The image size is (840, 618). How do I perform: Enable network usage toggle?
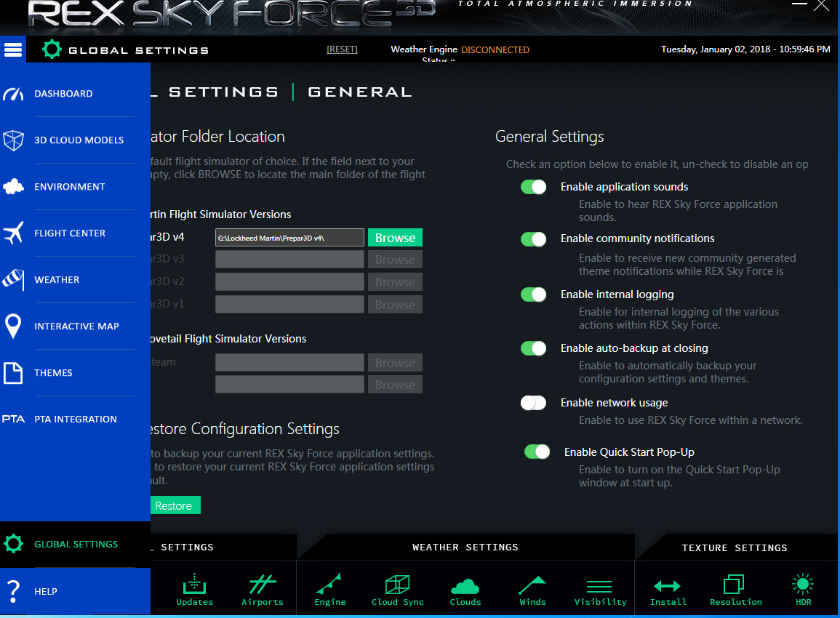[x=534, y=403]
